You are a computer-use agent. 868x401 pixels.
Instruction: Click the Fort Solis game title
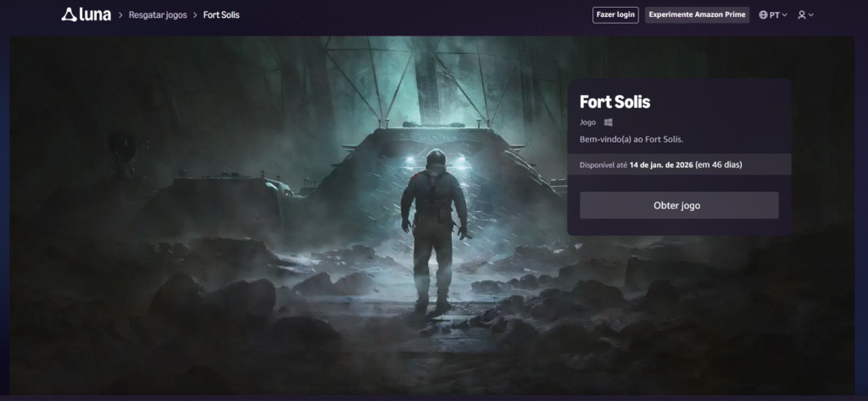pyautogui.click(x=615, y=102)
